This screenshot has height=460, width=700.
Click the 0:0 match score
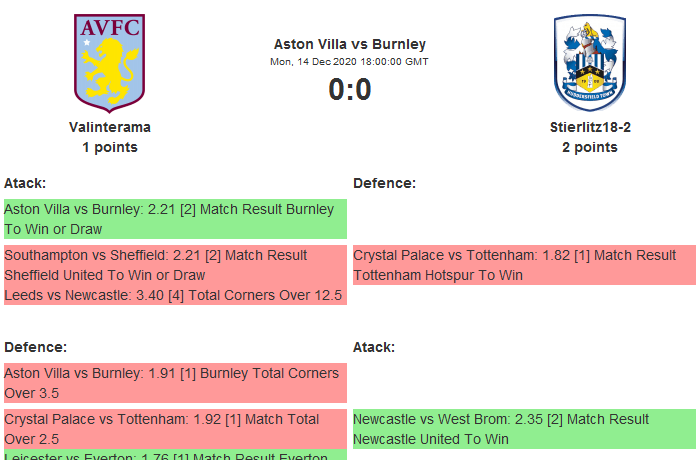[350, 90]
